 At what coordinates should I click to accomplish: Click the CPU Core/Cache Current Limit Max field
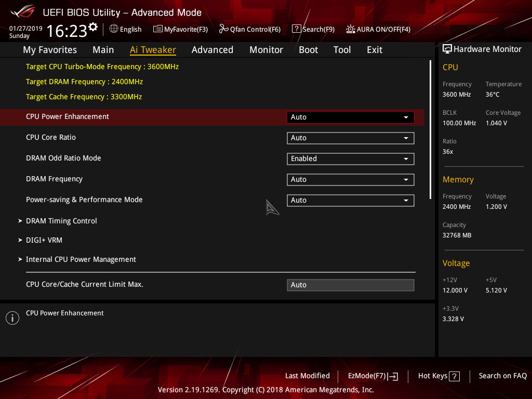pyautogui.click(x=351, y=285)
